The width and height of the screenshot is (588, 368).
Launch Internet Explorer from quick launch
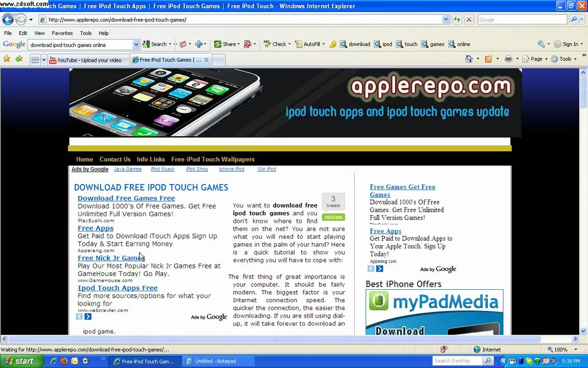54,361
